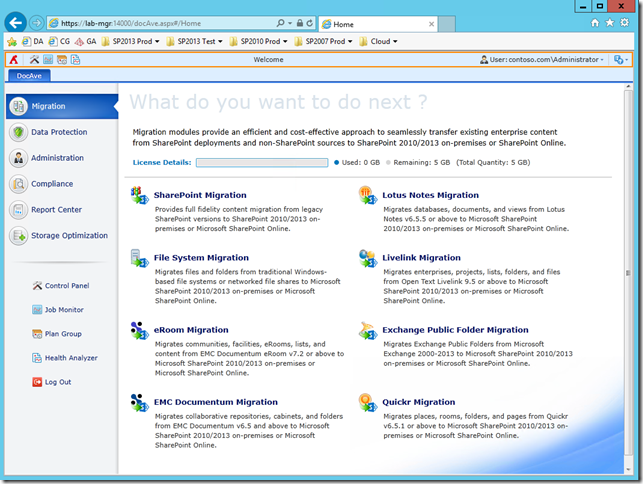Click the vertical scrollbar of the content pane
The image size is (643, 484).
[x=628, y=273]
